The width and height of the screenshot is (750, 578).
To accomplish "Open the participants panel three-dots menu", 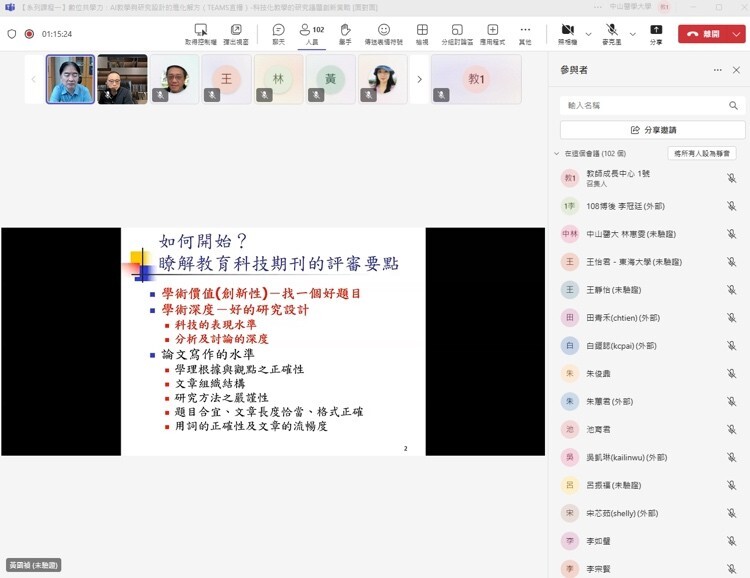I will (x=717, y=70).
